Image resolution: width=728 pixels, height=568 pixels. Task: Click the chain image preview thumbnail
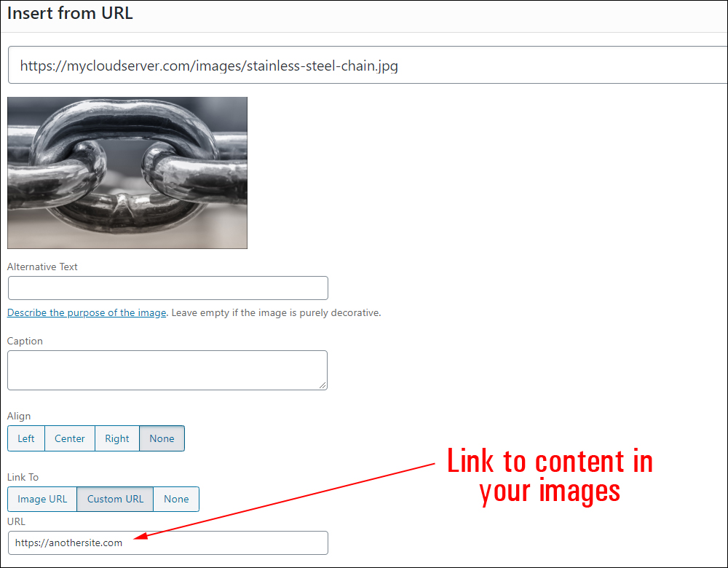click(x=127, y=173)
